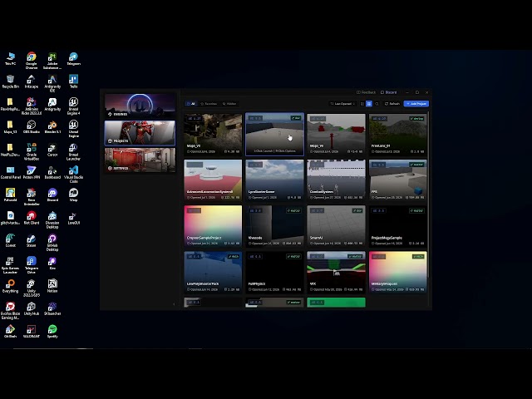Switch to grid view layout icon
532x399 pixels.
(x=369, y=103)
